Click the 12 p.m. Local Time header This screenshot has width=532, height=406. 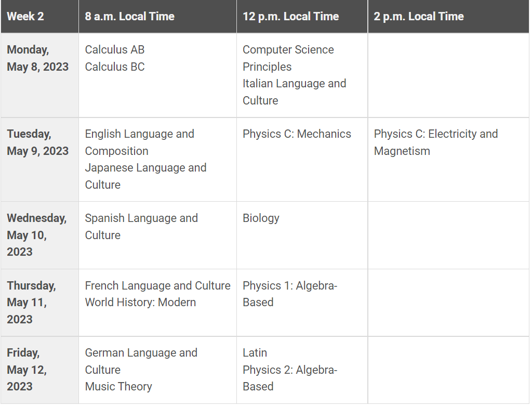pyautogui.click(x=291, y=16)
